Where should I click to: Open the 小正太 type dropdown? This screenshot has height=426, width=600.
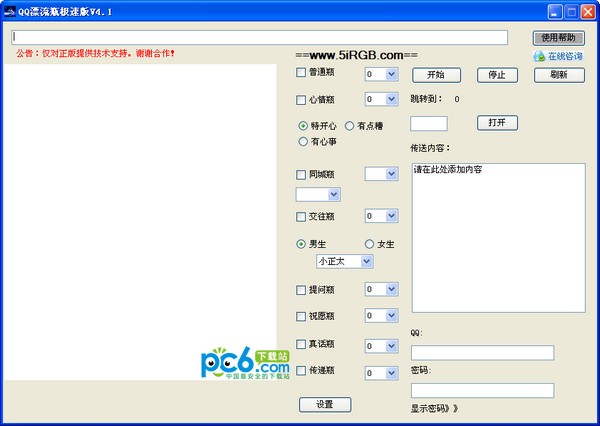(x=367, y=262)
